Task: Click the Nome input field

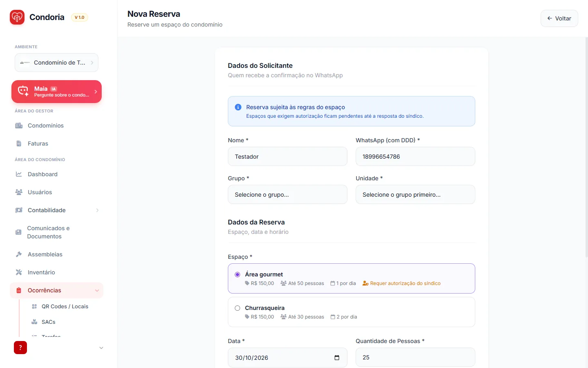Action: point(287,157)
